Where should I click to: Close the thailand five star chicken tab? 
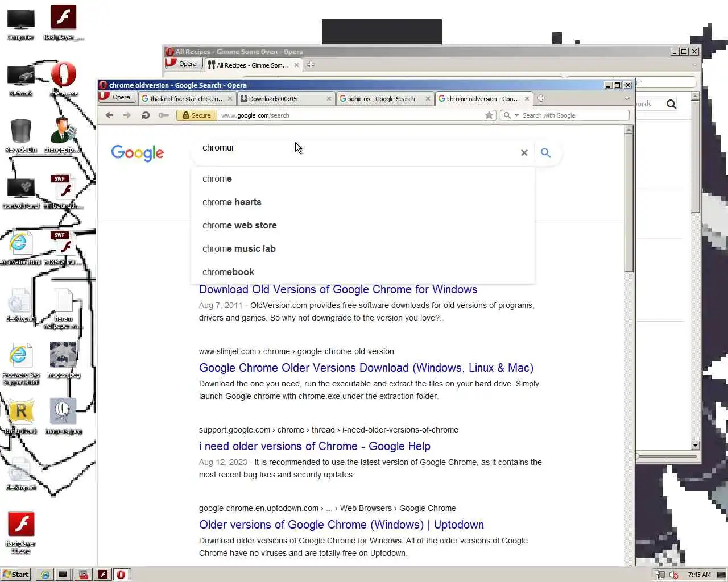[x=230, y=99]
